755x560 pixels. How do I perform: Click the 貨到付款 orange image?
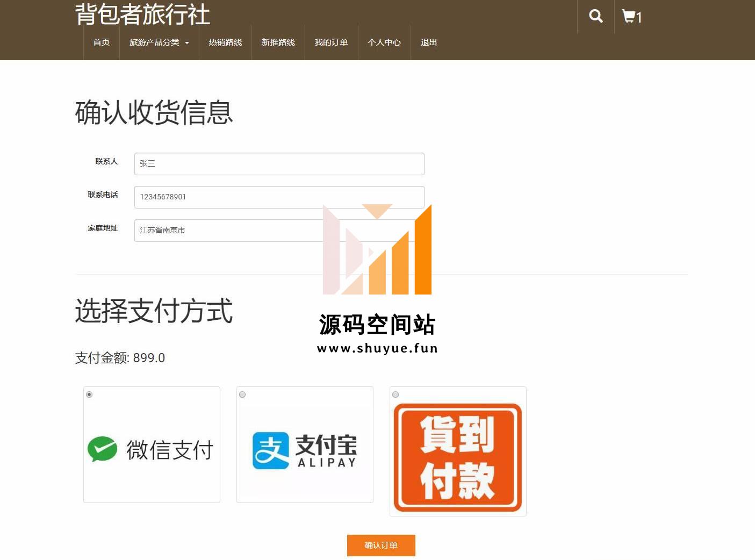pyautogui.click(x=458, y=457)
